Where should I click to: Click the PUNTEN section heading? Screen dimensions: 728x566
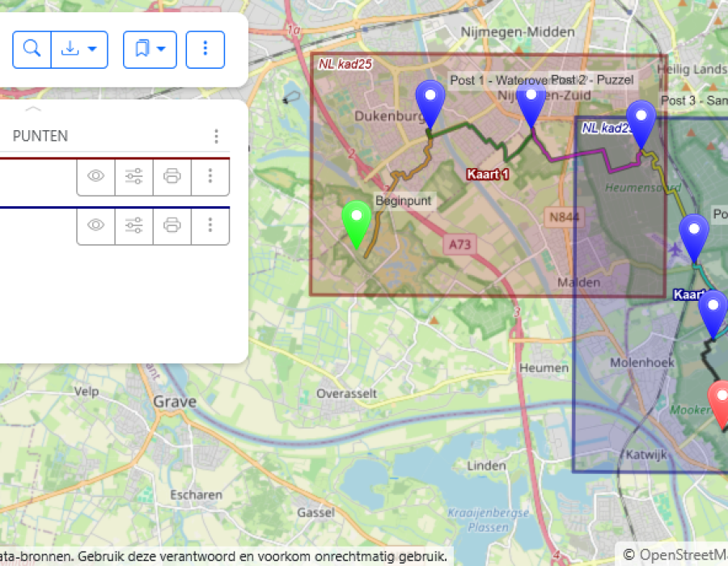(x=40, y=136)
